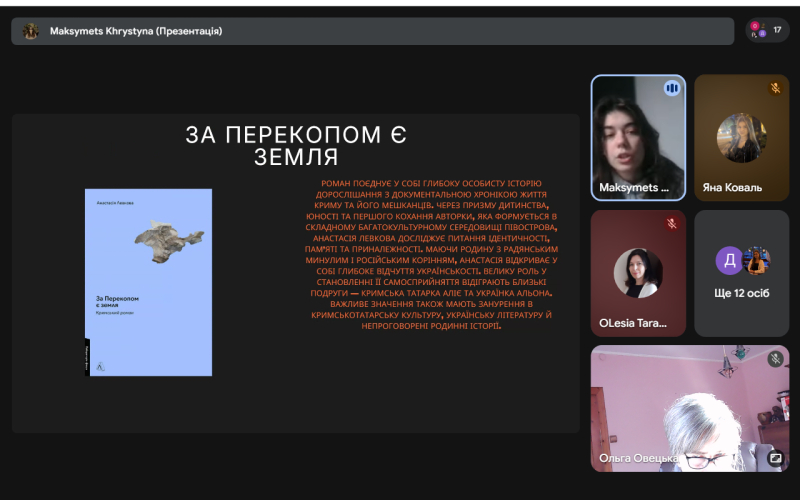This screenshot has height=500, width=800.
Task: Click the 'Ще 12 осіб' tile
Action: click(x=741, y=272)
